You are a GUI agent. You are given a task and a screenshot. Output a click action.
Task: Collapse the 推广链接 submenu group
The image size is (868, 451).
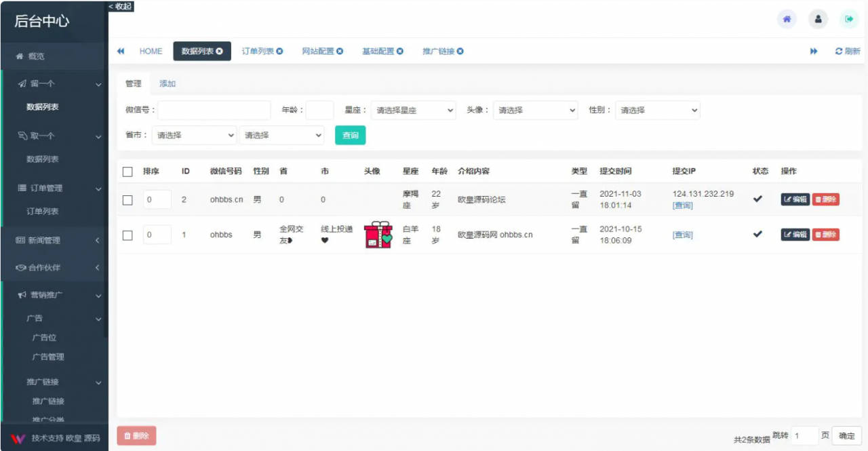coord(54,383)
